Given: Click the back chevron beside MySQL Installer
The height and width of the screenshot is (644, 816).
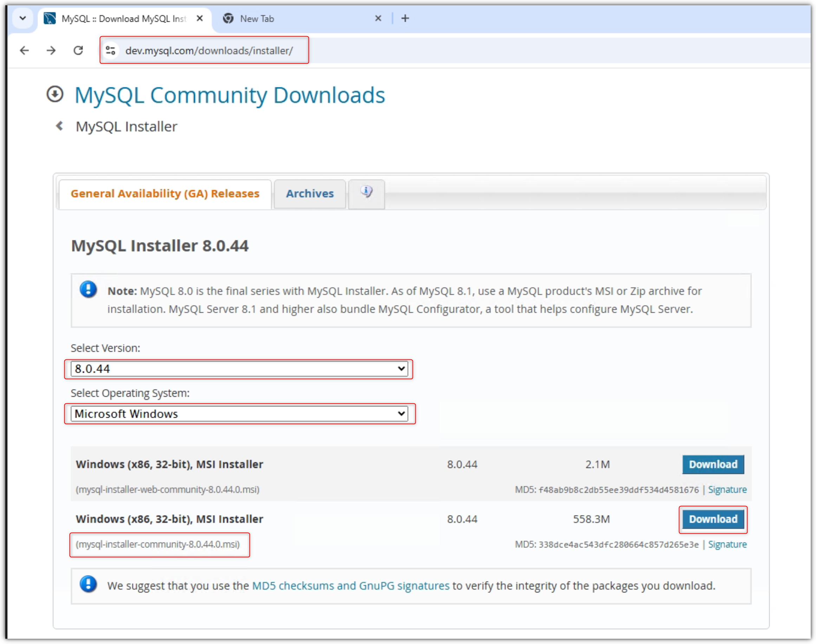Looking at the screenshot, I should [x=60, y=126].
